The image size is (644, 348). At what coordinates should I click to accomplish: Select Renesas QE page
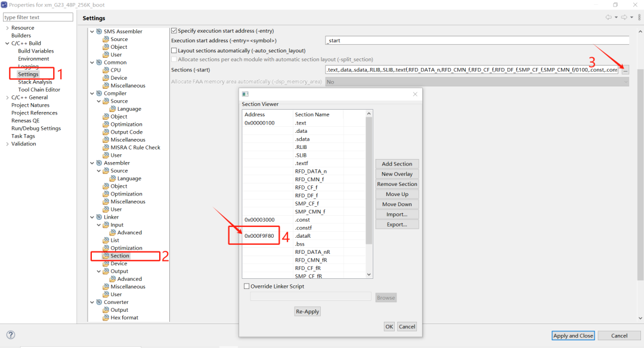pyautogui.click(x=26, y=120)
